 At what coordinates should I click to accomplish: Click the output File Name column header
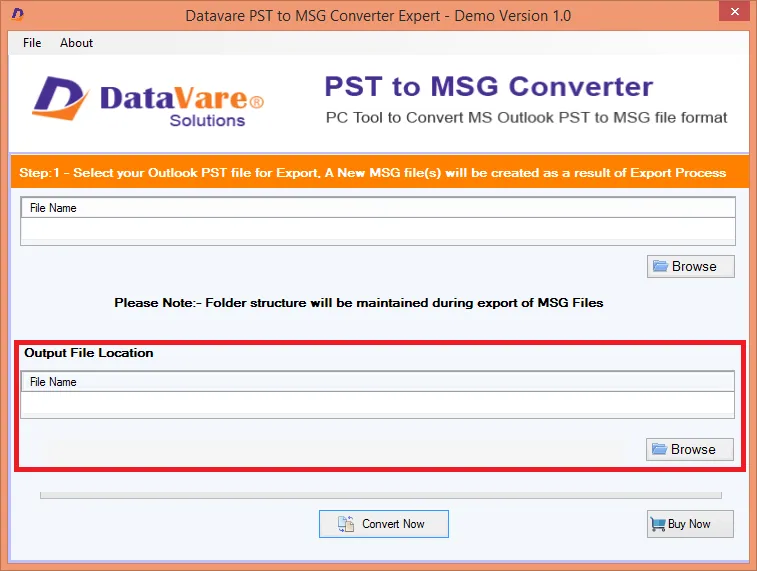tap(378, 382)
